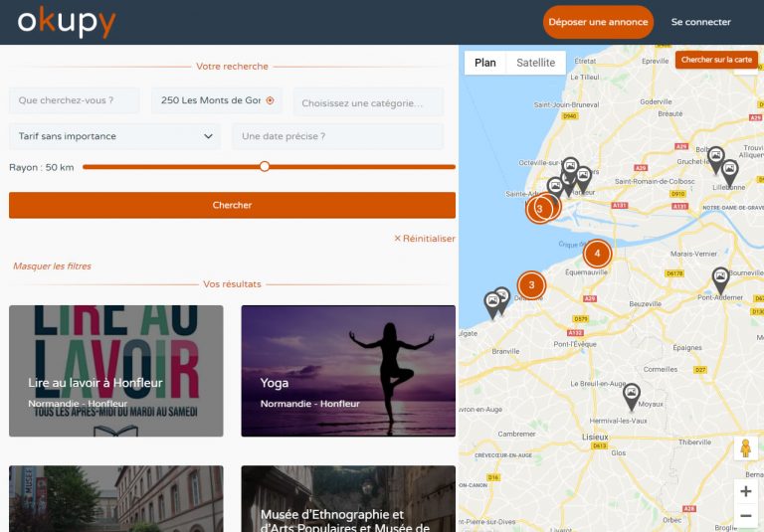Click the Une date précise field
Image resolution: width=764 pixels, height=532 pixels.
point(337,136)
